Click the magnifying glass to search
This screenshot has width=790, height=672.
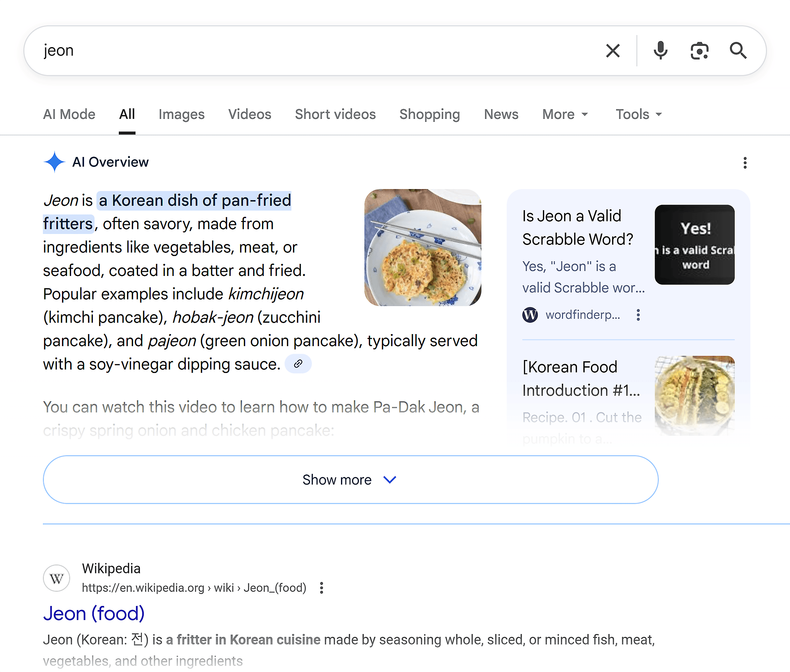pyautogui.click(x=738, y=50)
